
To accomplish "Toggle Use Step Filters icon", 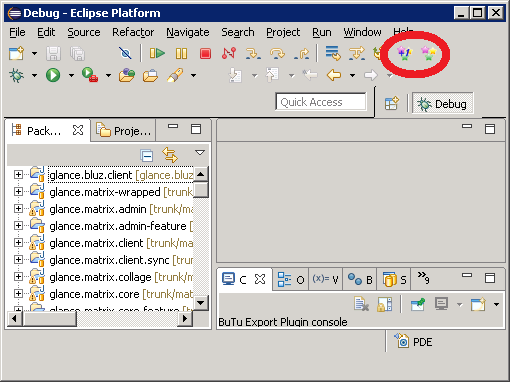I will (357, 53).
